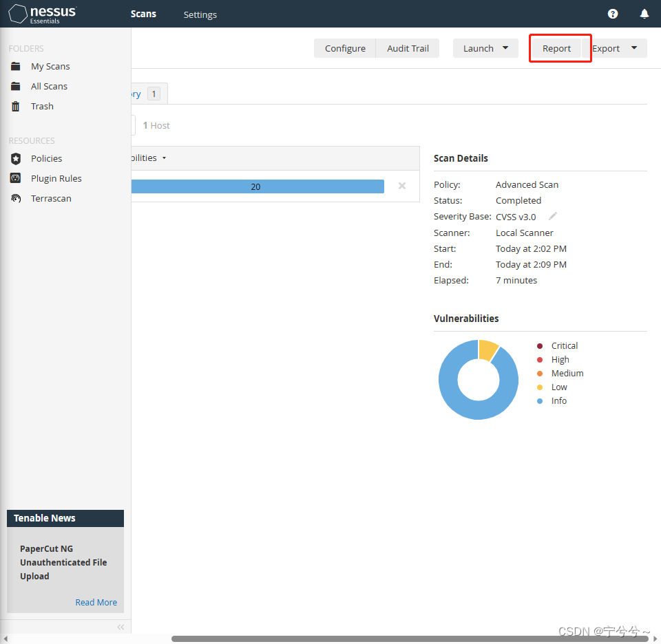The width and height of the screenshot is (661, 644).
Task: Go to Plugin Rules resource
Action: pyautogui.click(x=56, y=179)
